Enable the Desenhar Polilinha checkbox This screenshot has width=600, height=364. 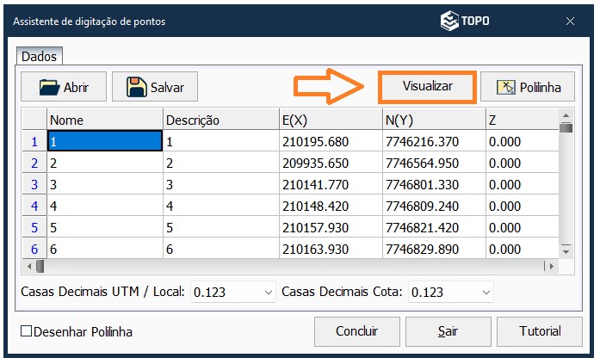[26, 331]
